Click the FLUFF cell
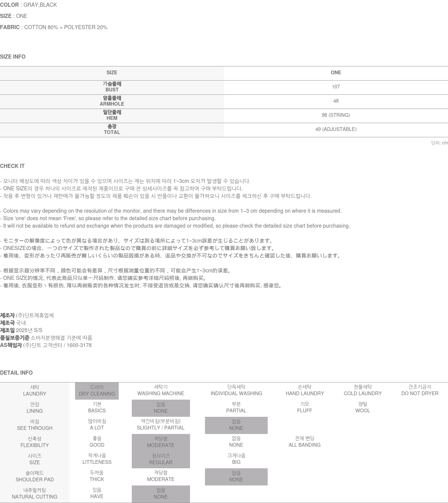 click(x=305, y=407)
